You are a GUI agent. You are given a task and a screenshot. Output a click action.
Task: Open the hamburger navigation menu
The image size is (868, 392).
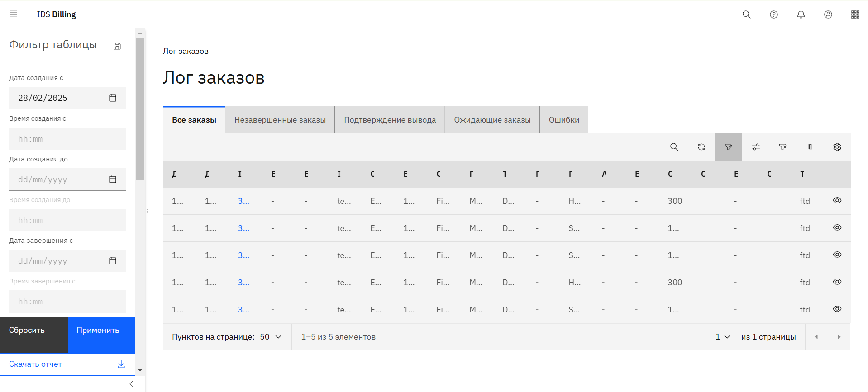click(x=14, y=14)
